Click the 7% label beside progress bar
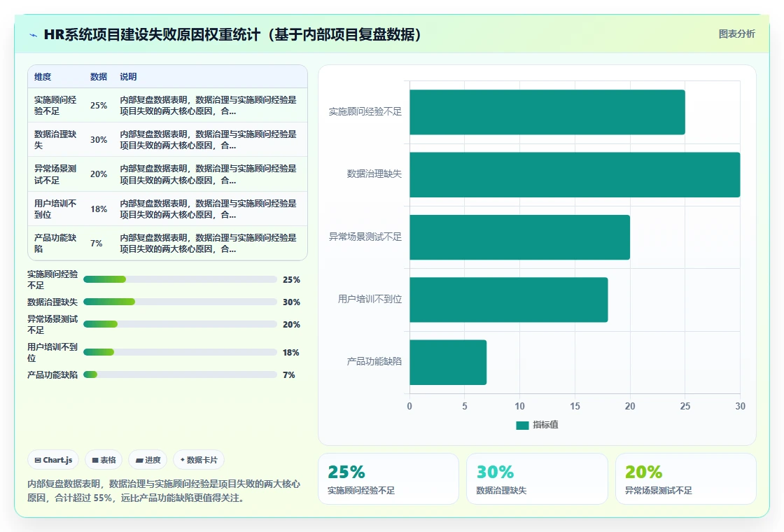784x532 pixels. point(289,375)
